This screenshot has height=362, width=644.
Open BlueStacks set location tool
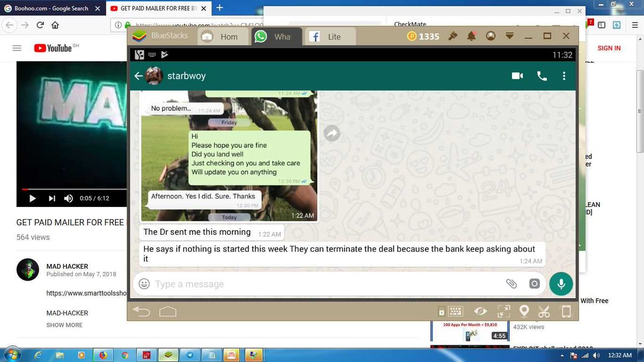(x=524, y=312)
